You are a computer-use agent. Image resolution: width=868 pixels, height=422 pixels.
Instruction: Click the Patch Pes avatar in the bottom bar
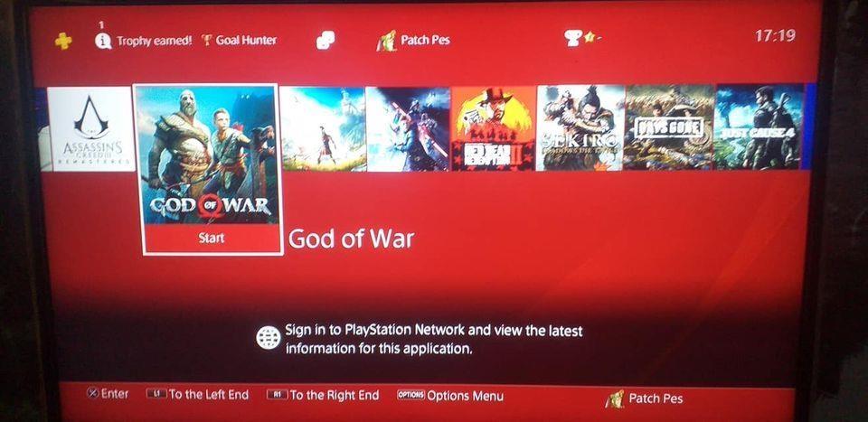click(x=615, y=399)
